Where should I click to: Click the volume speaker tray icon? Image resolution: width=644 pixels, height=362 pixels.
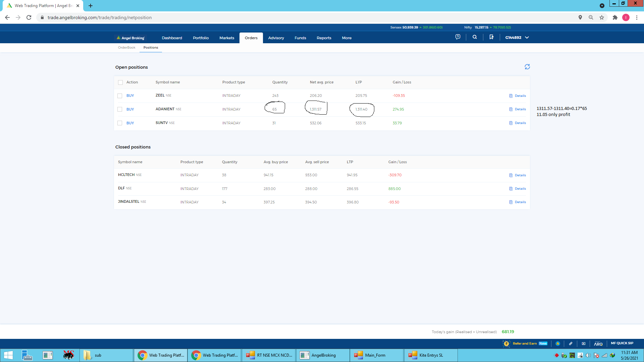tap(588, 355)
